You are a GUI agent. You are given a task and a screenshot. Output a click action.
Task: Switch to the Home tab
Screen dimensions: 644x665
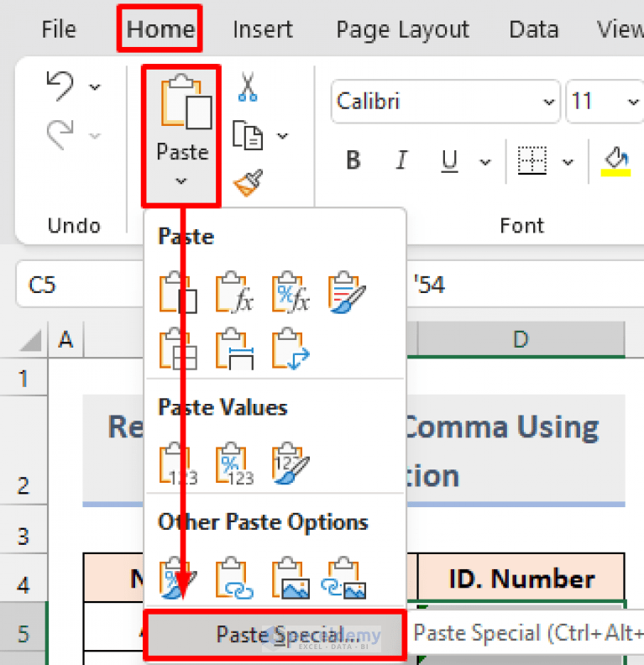pyautogui.click(x=160, y=29)
